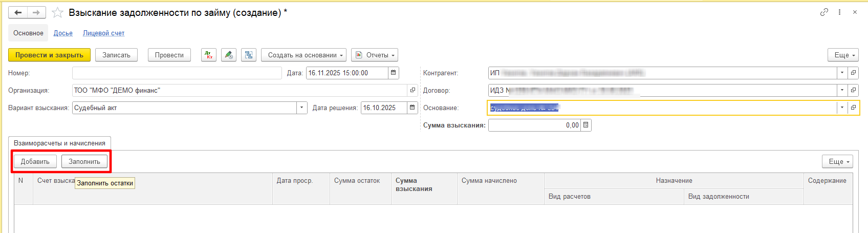868x233 pixels.
Task: Open calendar picker for Дата field
Action: coord(394,73)
